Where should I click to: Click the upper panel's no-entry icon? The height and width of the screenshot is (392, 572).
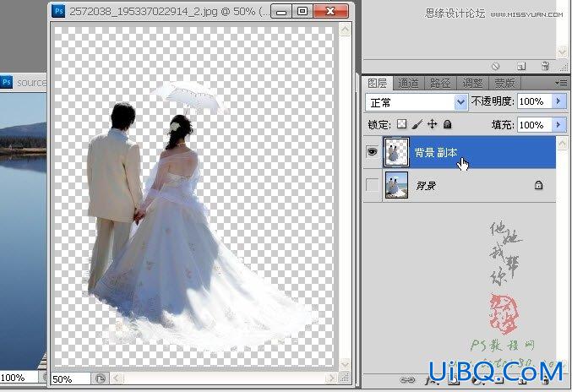[x=495, y=66]
